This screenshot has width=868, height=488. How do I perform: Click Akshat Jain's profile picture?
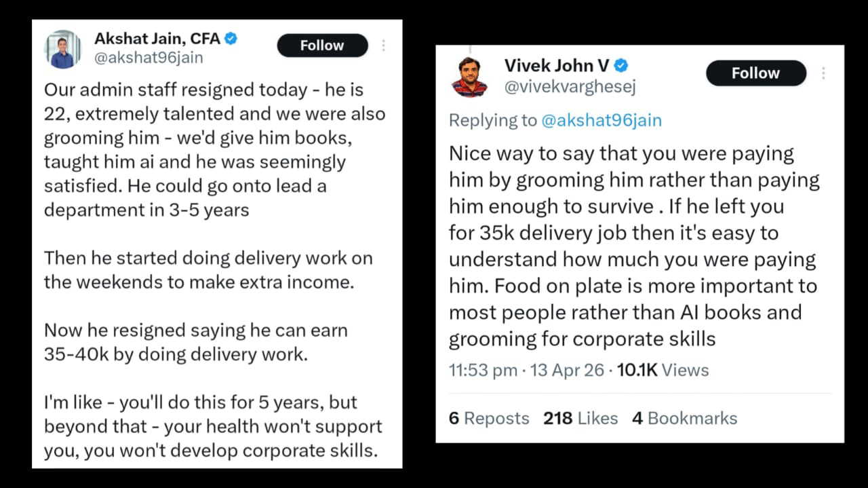(62, 50)
